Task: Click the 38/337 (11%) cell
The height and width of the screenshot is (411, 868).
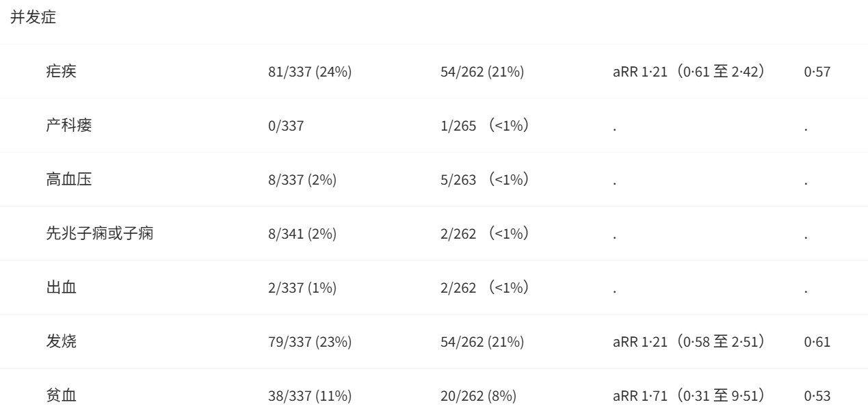Action: click(310, 397)
